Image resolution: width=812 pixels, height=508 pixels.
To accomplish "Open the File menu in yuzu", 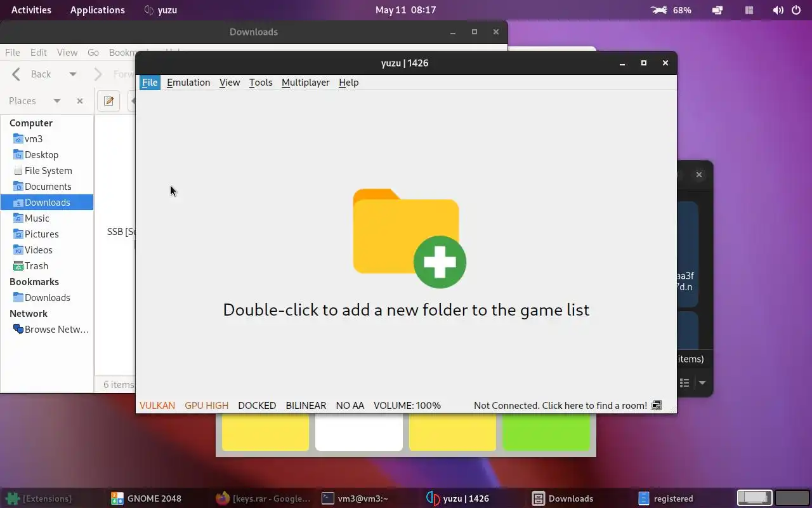I will pos(150,83).
